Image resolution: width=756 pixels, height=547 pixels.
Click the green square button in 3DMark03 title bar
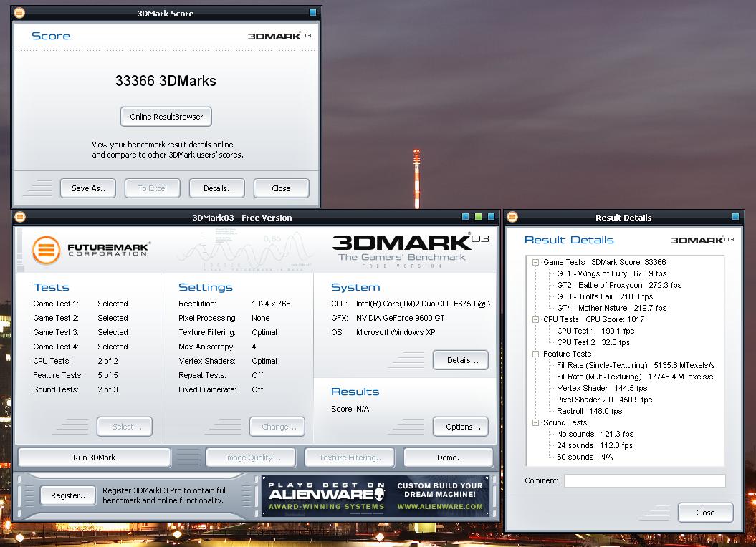tap(478, 216)
